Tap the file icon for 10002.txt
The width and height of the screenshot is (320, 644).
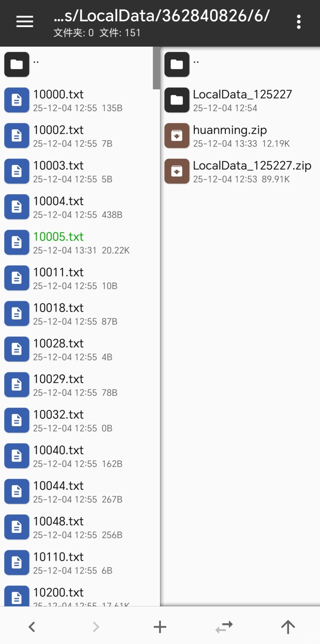(x=17, y=136)
